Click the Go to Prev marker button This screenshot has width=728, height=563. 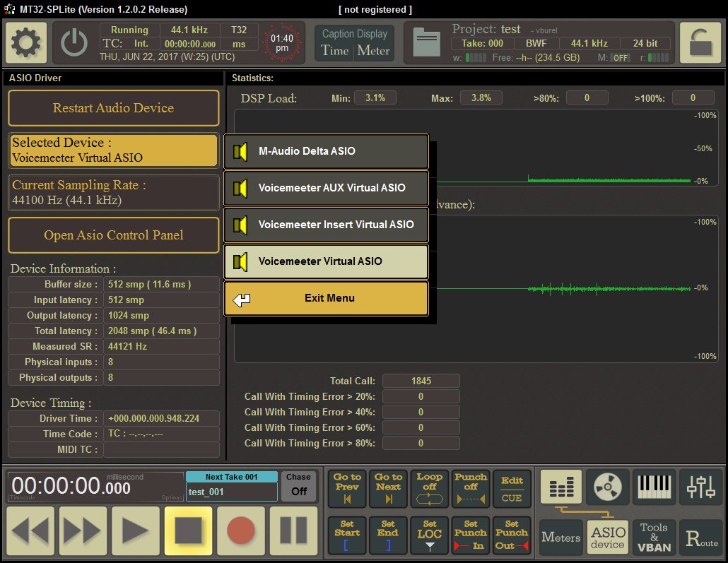click(347, 488)
